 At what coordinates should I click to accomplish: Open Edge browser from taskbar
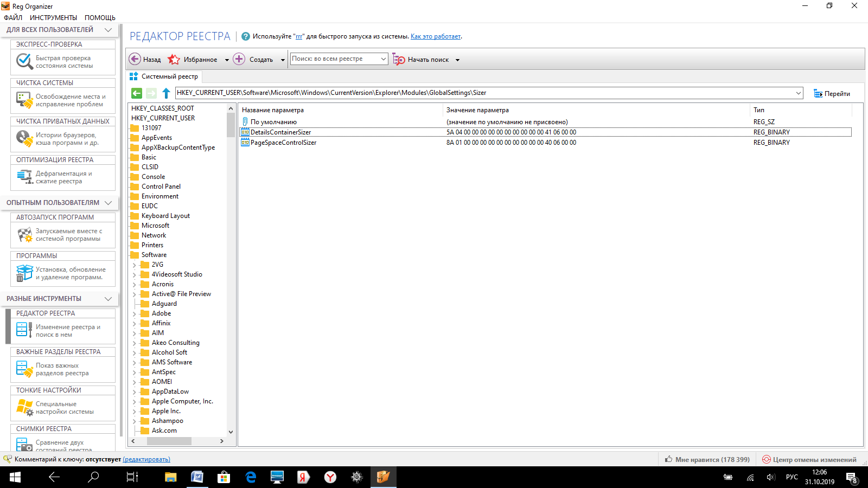250,477
